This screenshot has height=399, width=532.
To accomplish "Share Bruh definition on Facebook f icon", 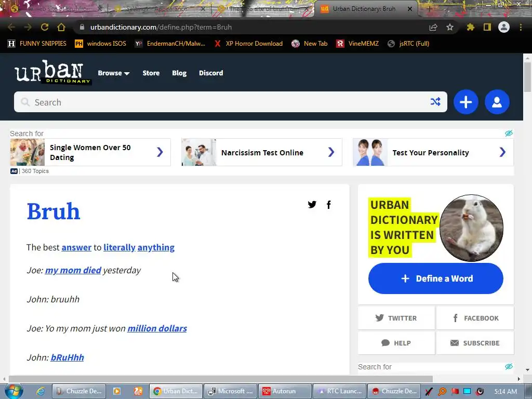I will tap(328, 204).
